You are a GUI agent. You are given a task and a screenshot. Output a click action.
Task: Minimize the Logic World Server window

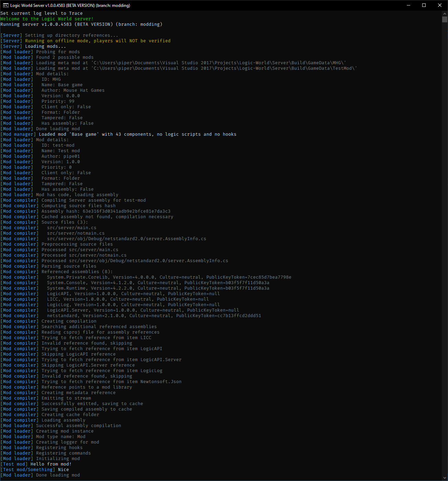click(409, 5)
